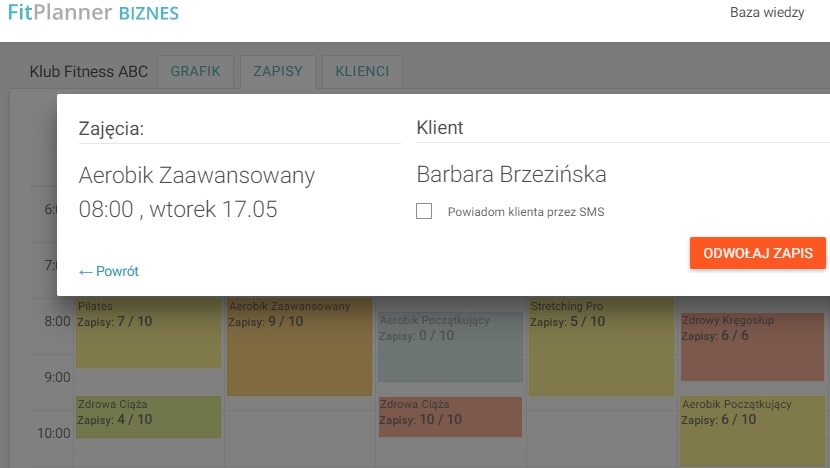Viewport: 830px width, 468px height.
Task: Open the KLIENCI tab
Action: [x=362, y=72]
